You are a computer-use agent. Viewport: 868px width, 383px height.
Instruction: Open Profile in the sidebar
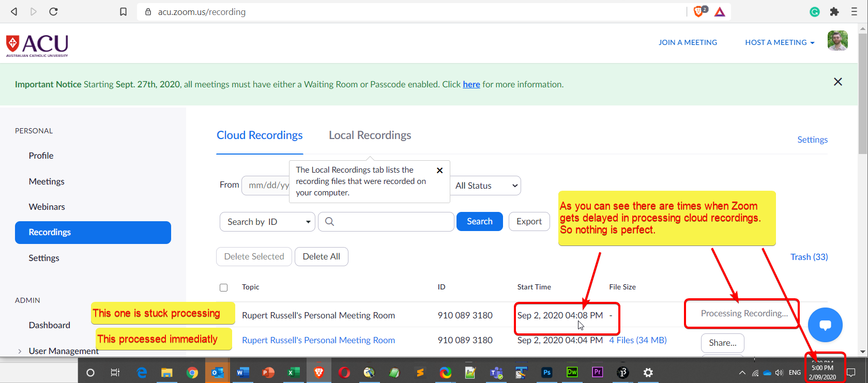click(41, 156)
